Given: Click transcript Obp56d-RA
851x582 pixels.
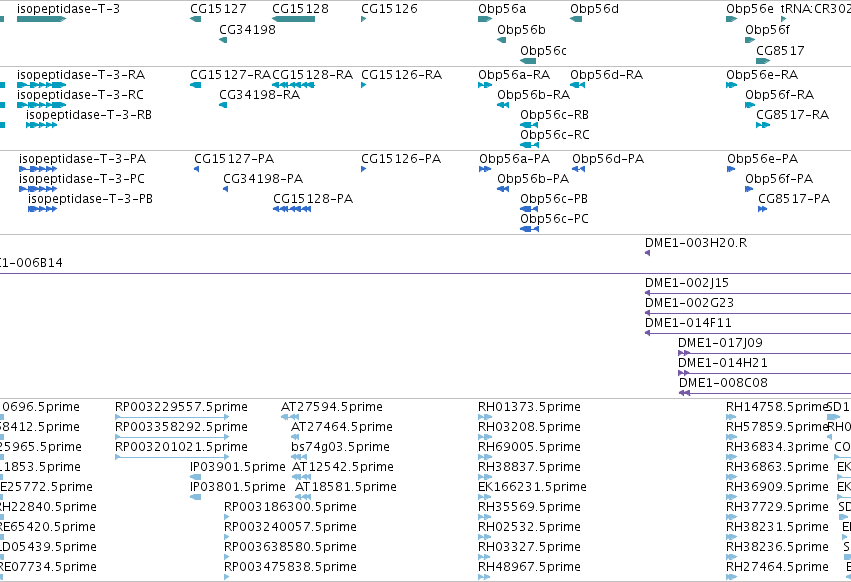Looking at the screenshot, I should [x=606, y=75].
